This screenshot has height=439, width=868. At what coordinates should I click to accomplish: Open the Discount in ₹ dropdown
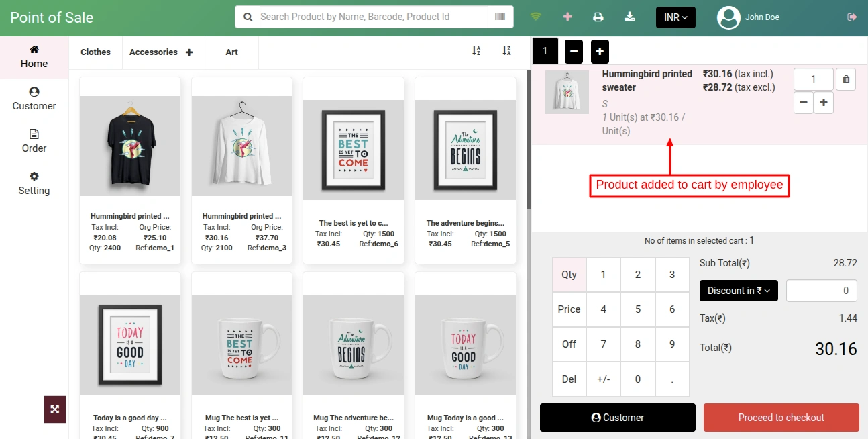tap(739, 291)
